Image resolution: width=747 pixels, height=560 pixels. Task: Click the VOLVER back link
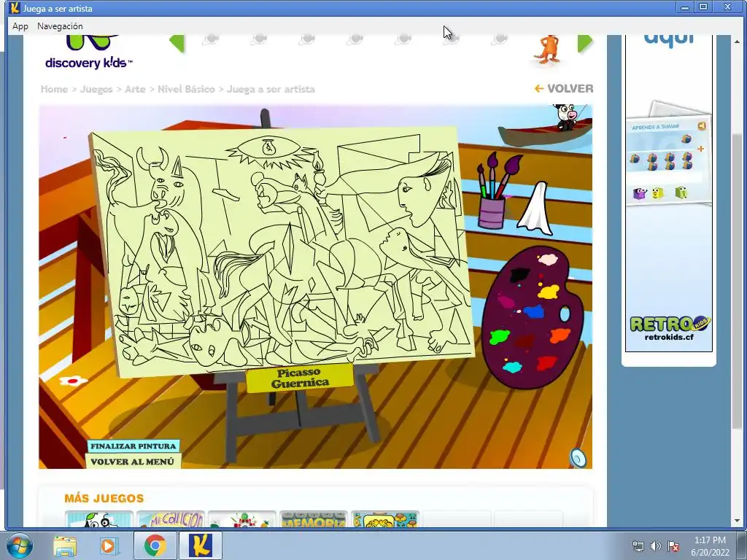[564, 88]
